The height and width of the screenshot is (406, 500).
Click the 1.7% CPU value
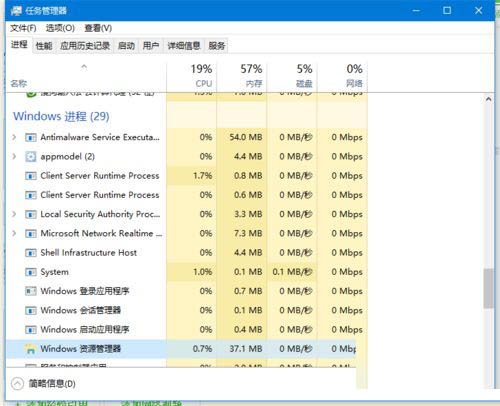tap(203, 176)
